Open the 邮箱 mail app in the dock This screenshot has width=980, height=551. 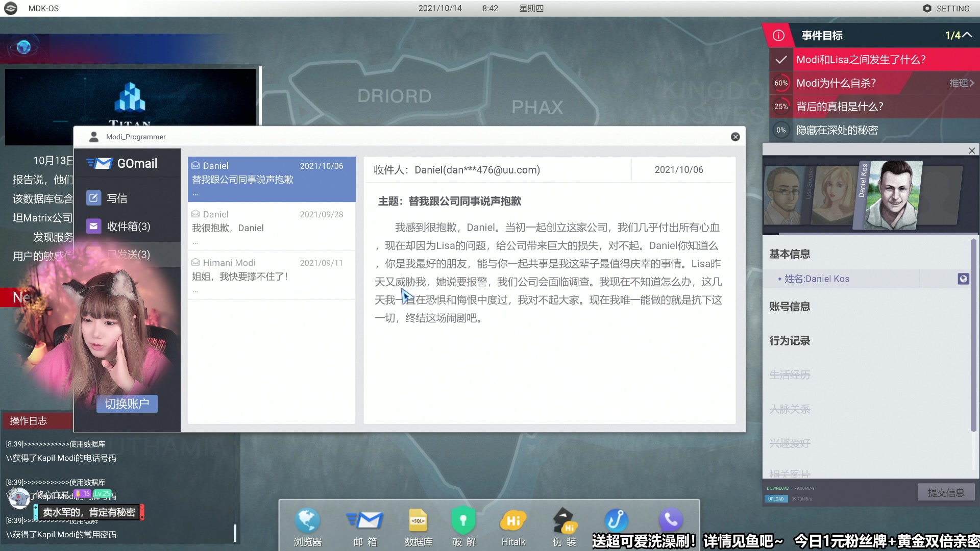click(x=364, y=527)
